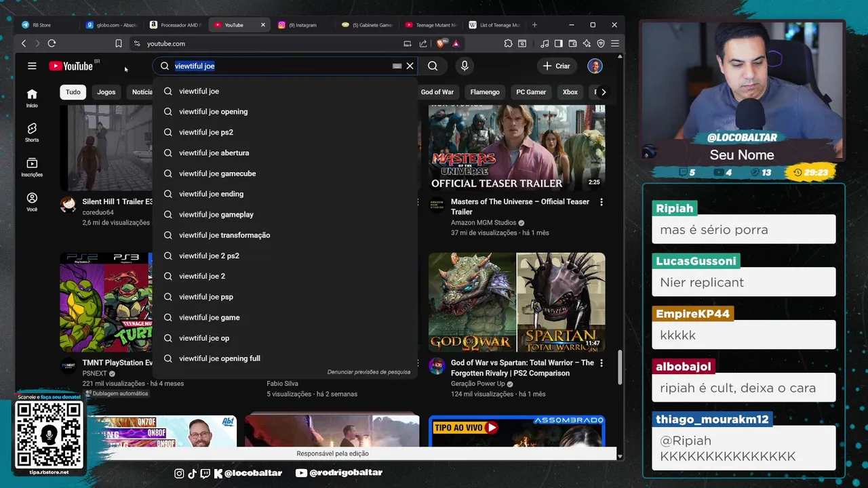Switch to the Gabinete Gamer tab
This screenshot has height=488, width=868.
click(368, 25)
